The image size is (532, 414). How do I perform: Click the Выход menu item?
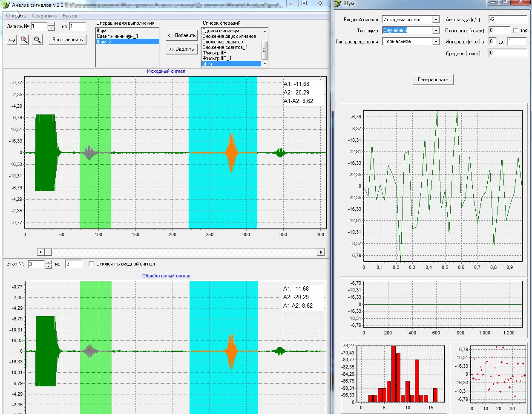point(70,16)
